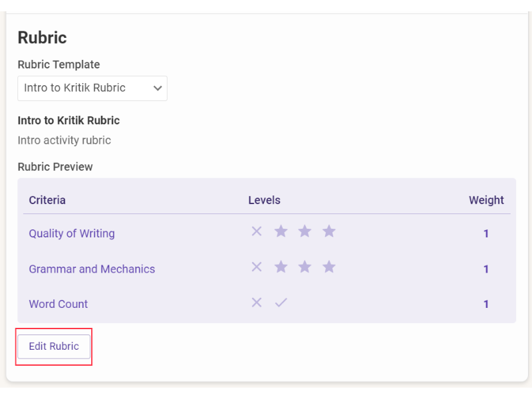Select the first star for Quality of Writing

click(x=281, y=231)
